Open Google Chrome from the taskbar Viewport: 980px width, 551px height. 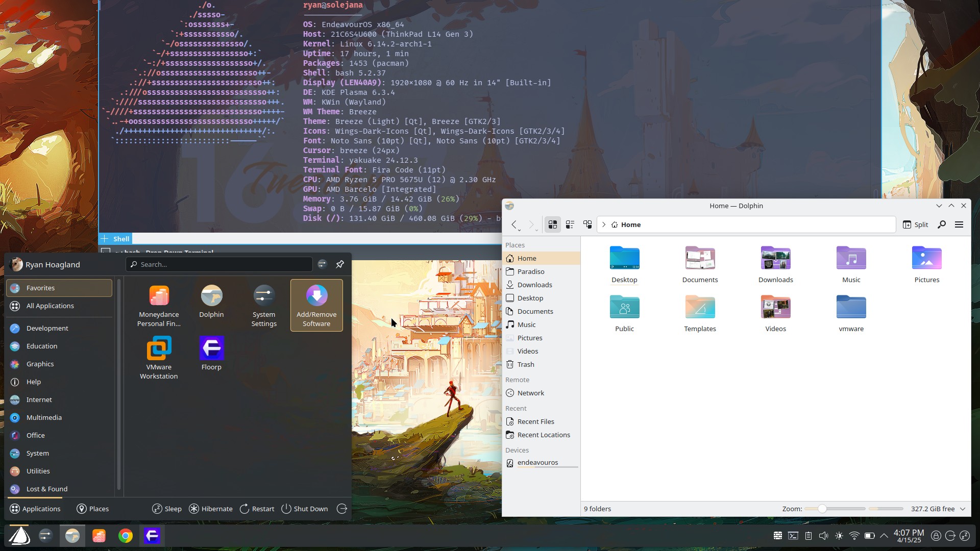[x=126, y=536]
